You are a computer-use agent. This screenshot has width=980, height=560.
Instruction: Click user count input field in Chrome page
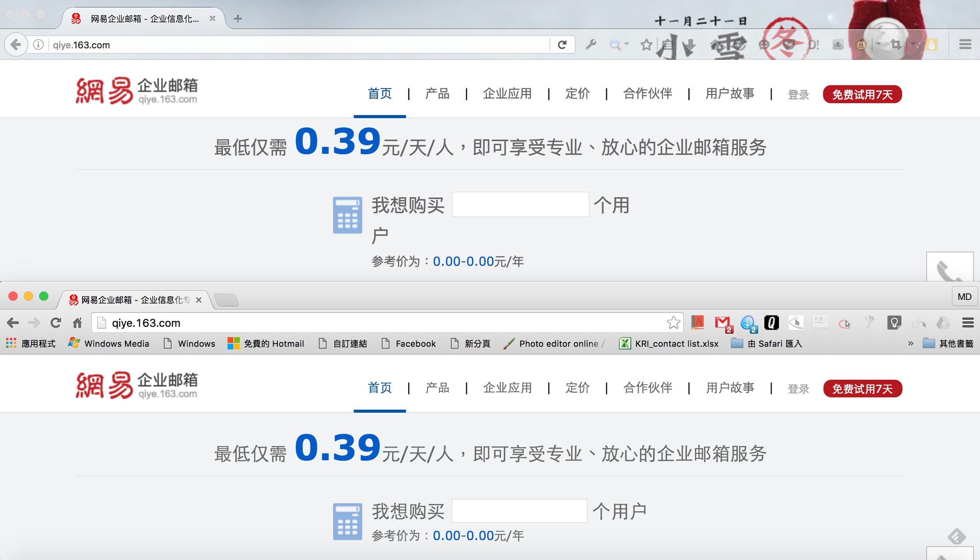[x=519, y=511]
